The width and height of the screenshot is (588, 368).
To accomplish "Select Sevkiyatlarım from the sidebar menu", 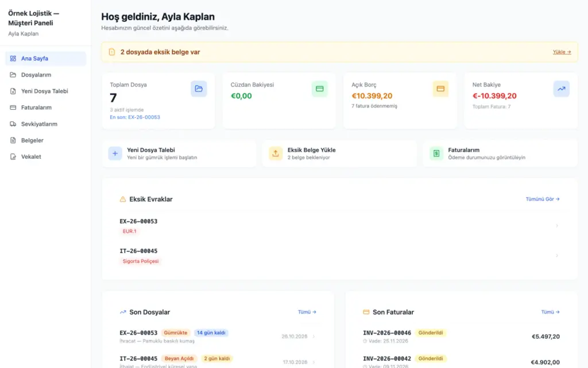I will pos(46,124).
